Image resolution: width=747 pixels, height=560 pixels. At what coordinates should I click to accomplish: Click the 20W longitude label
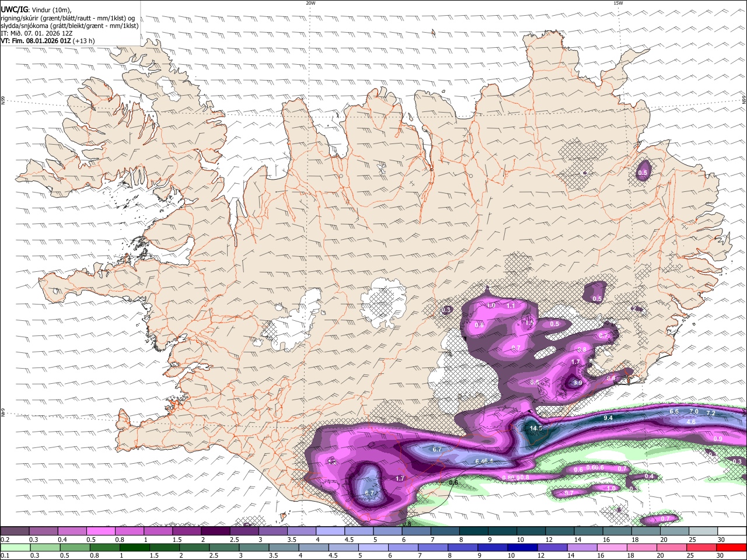pos(310,3)
